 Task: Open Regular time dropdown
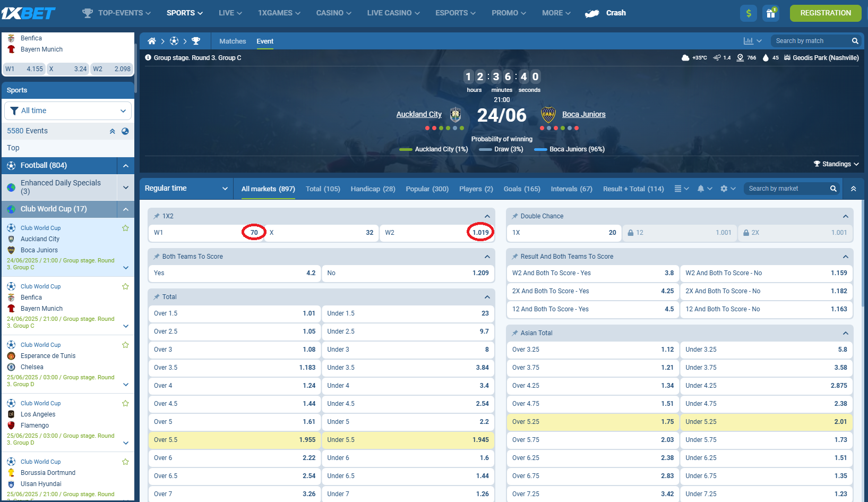click(x=186, y=189)
